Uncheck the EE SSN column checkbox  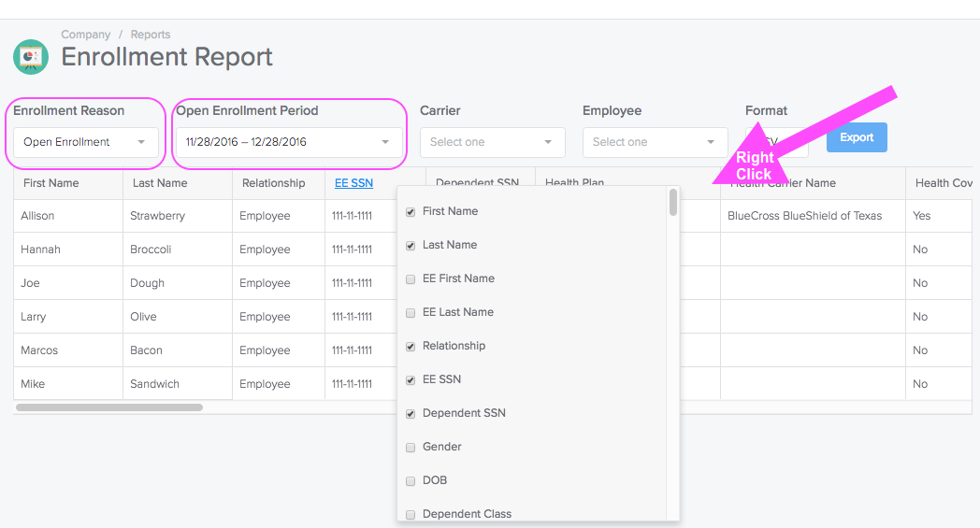[411, 380]
